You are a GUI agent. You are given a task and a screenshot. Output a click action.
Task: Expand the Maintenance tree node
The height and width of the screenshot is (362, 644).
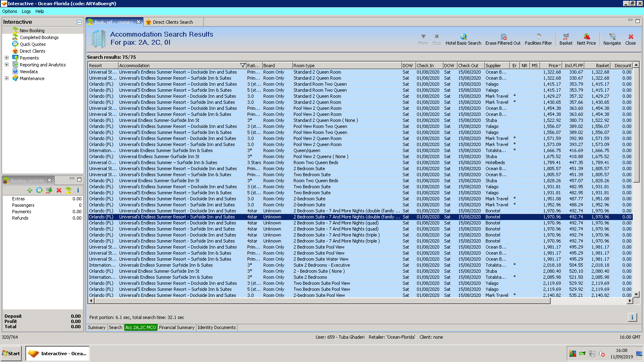pyautogui.click(x=6, y=78)
